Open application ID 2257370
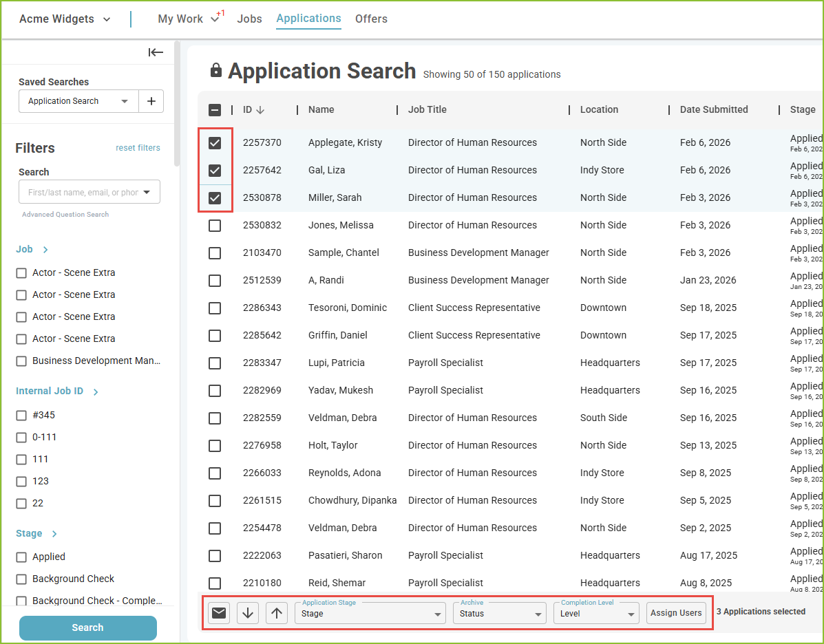Image resolution: width=824 pixels, height=644 pixels. pyautogui.click(x=262, y=143)
